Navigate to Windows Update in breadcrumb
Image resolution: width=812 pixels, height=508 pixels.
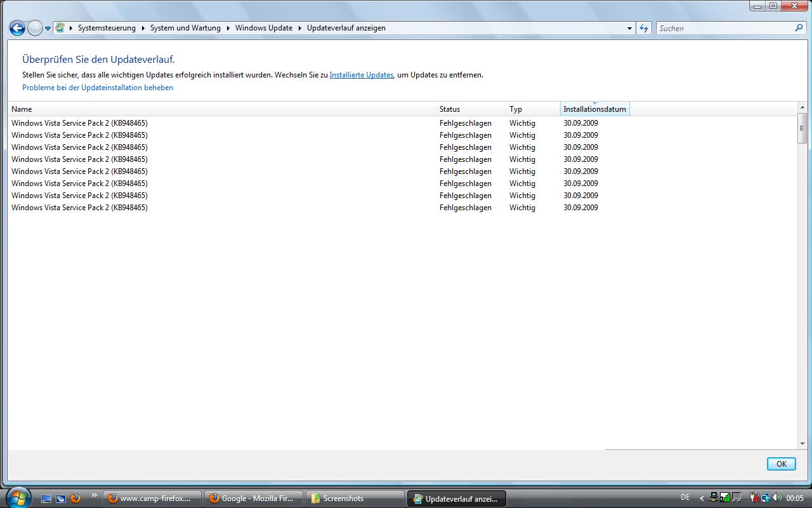(x=264, y=28)
